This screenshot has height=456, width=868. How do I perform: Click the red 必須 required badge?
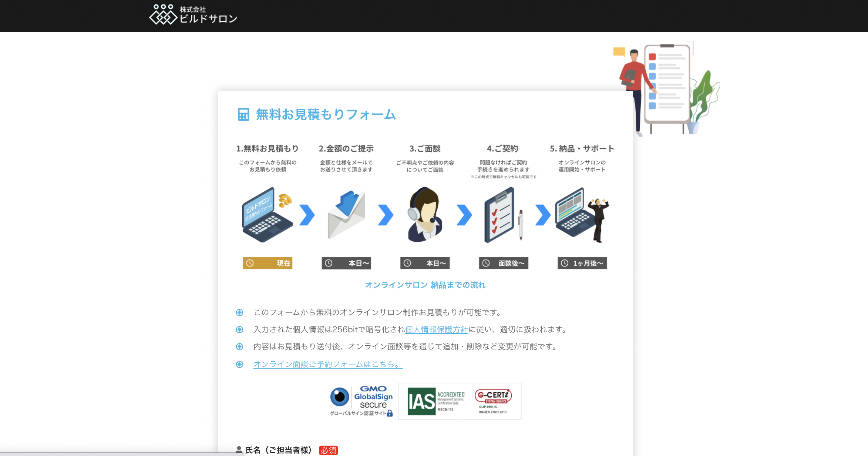pos(329,450)
